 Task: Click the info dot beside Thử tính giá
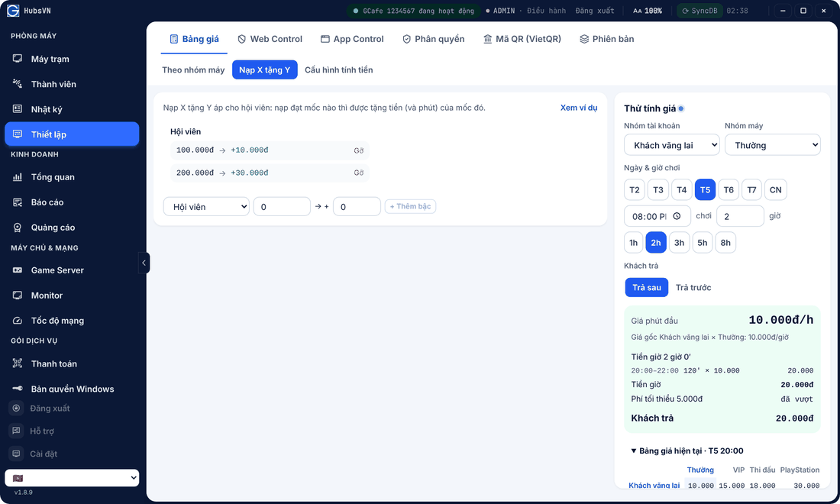pyautogui.click(x=681, y=108)
